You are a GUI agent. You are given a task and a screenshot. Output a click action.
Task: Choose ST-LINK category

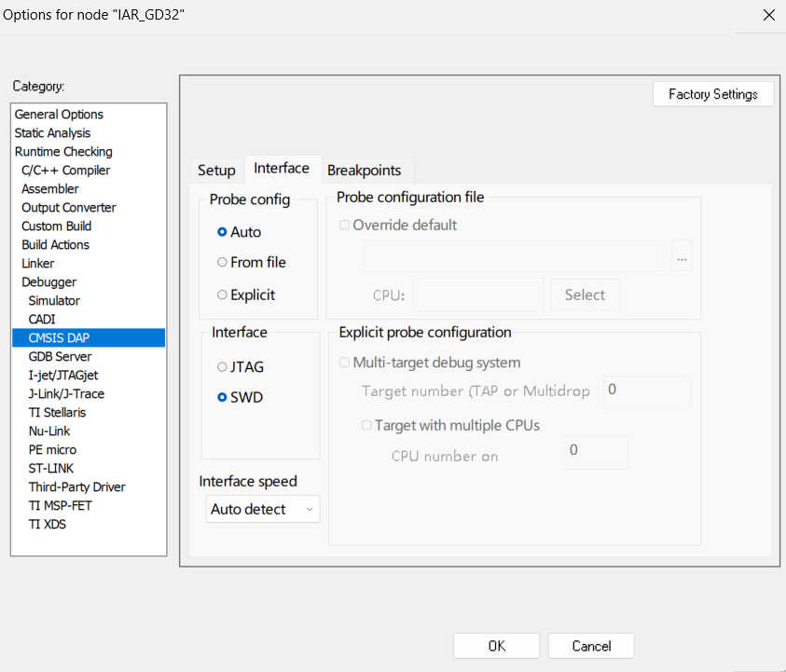tap(89, 468)
